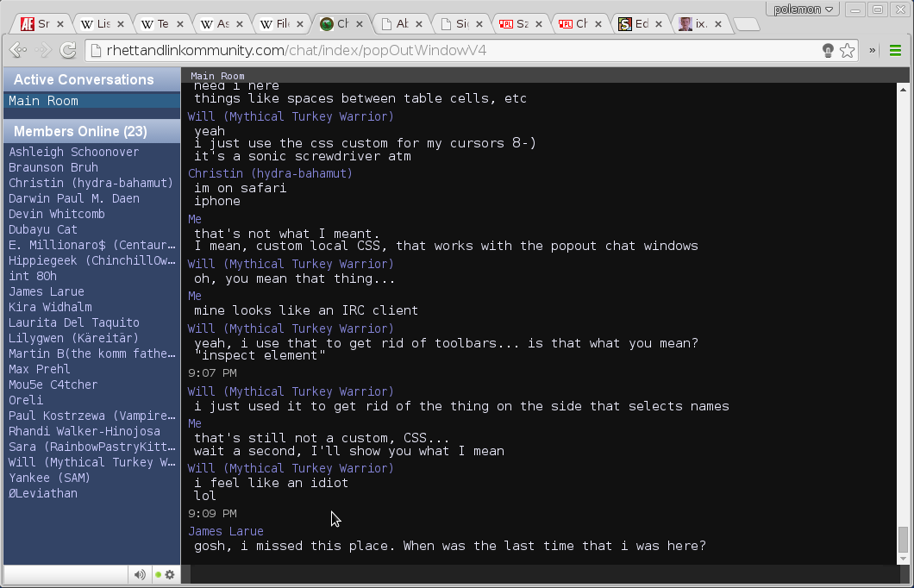Viewport: 914px width, 588px height.
Task: Click the green online status dot
Action: [x=158, y=574]
